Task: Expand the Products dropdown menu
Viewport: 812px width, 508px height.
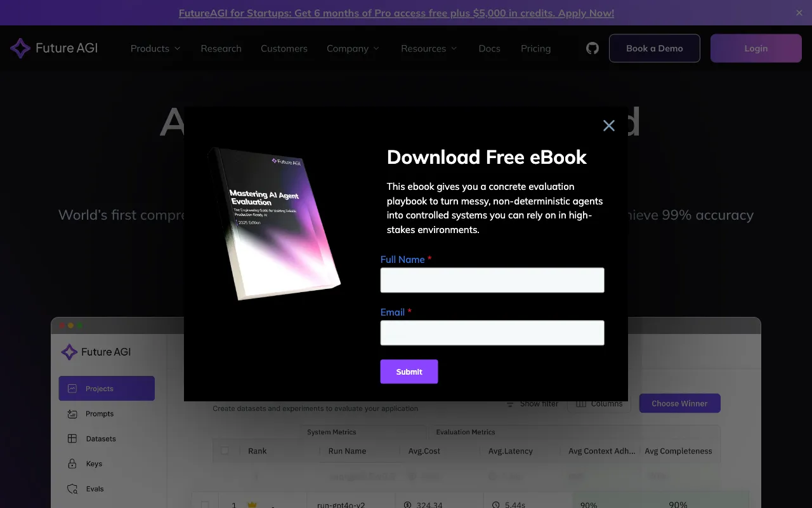Action: tap(155, 48)
